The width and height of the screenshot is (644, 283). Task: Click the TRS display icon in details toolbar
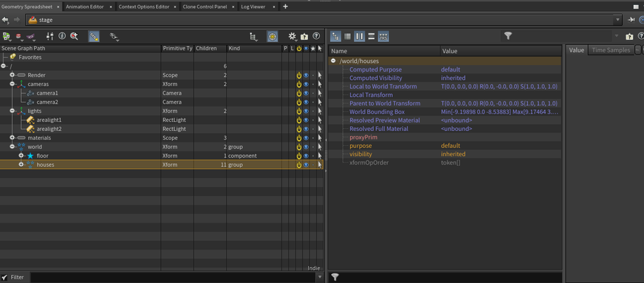[383, 36]
